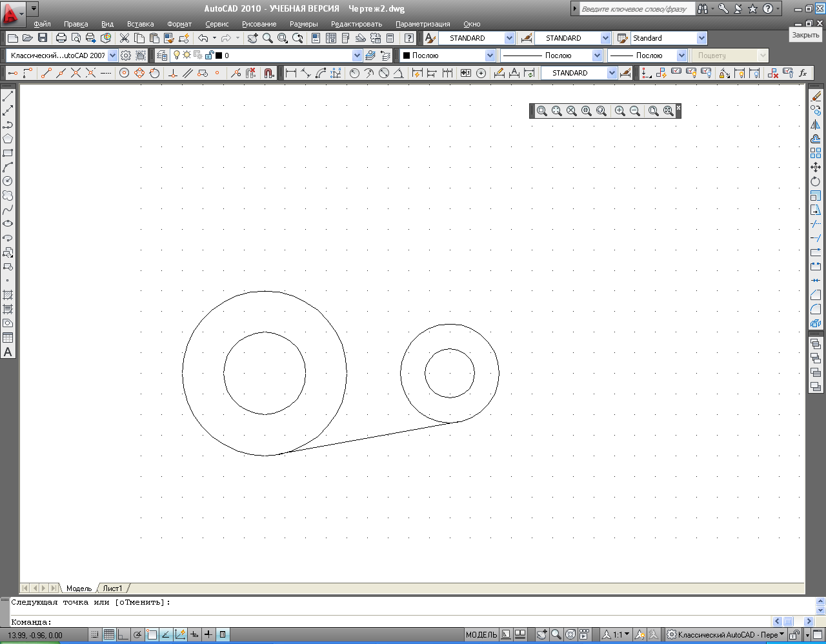This screenshot has height=644, width=826.
Task: Select the Hatch tool in draw toolbar
Action: [8, 295]
